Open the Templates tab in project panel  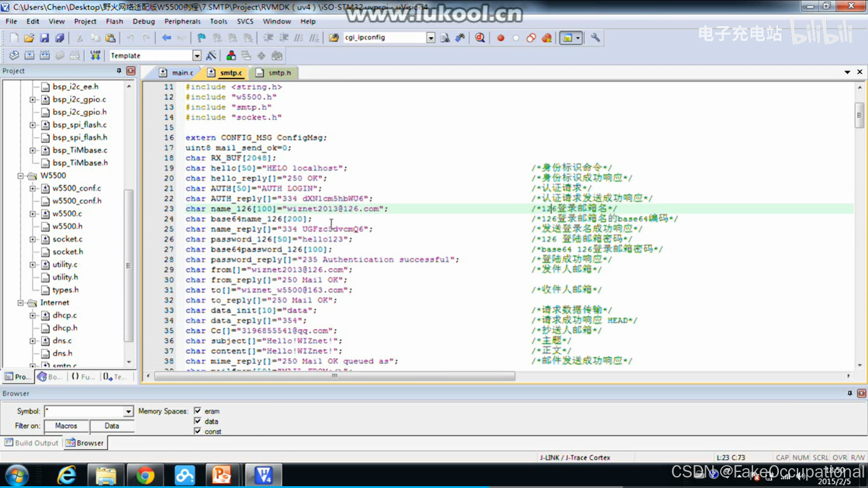[x=114, y=377]
